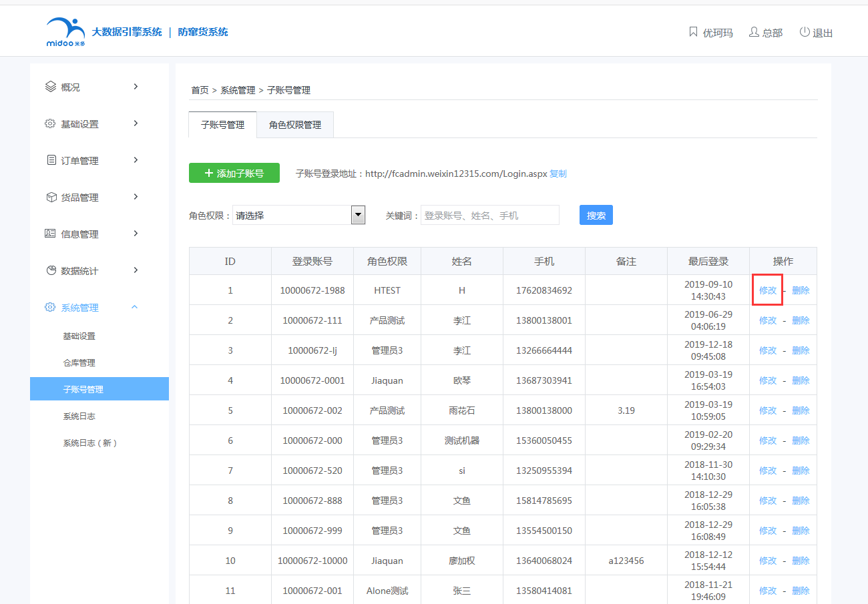Viewport: 868px width, 604px height.
Task: Switch to the 角色权限管理 tab
Action: (x=295, y=125)
